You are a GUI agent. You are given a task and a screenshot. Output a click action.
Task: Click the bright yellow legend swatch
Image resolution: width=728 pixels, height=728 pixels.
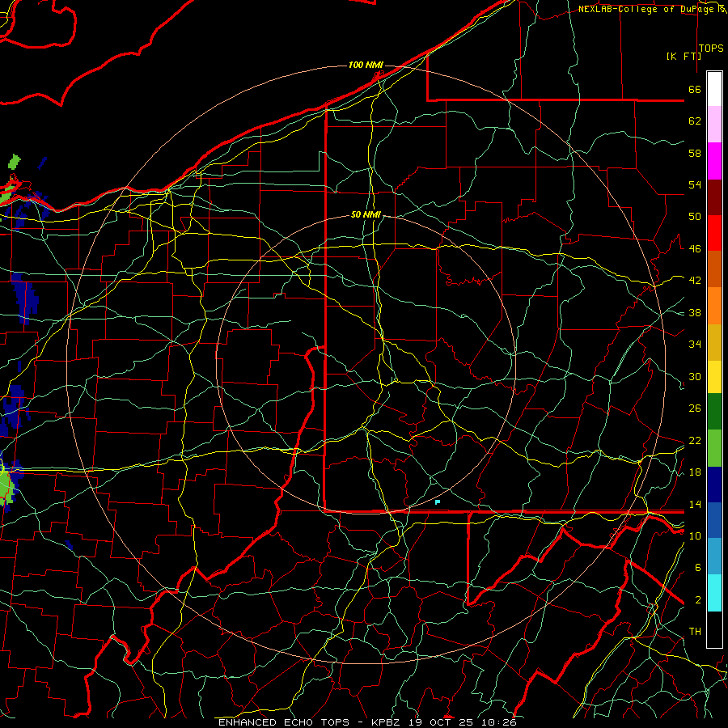click(x=714, y=376)
